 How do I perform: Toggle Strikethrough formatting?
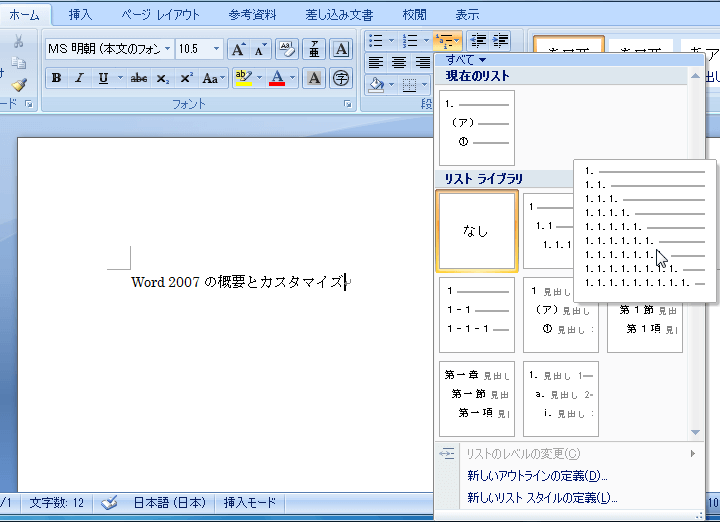[x=139, y=78]
